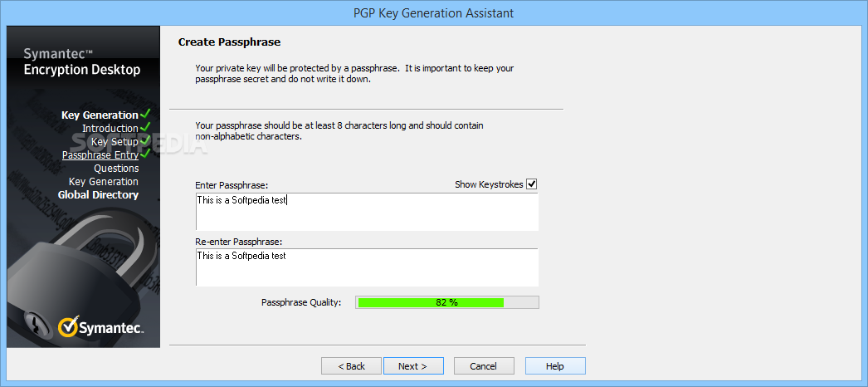The width and height of the screenshot is (868, 387).
Task: Click the checkmark next to Passphrase Entry
Action: pos(145,154)
